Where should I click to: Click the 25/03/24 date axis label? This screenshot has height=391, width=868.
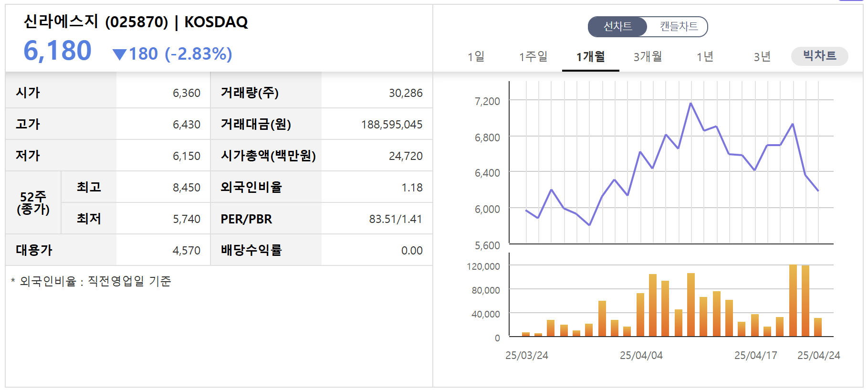coord(527,355)
